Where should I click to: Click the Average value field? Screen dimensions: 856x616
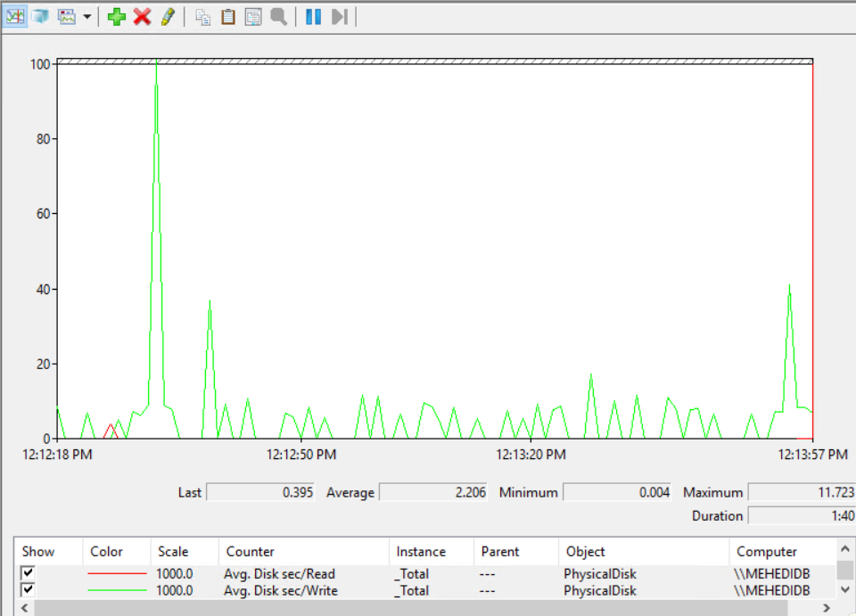pos(433,492)
